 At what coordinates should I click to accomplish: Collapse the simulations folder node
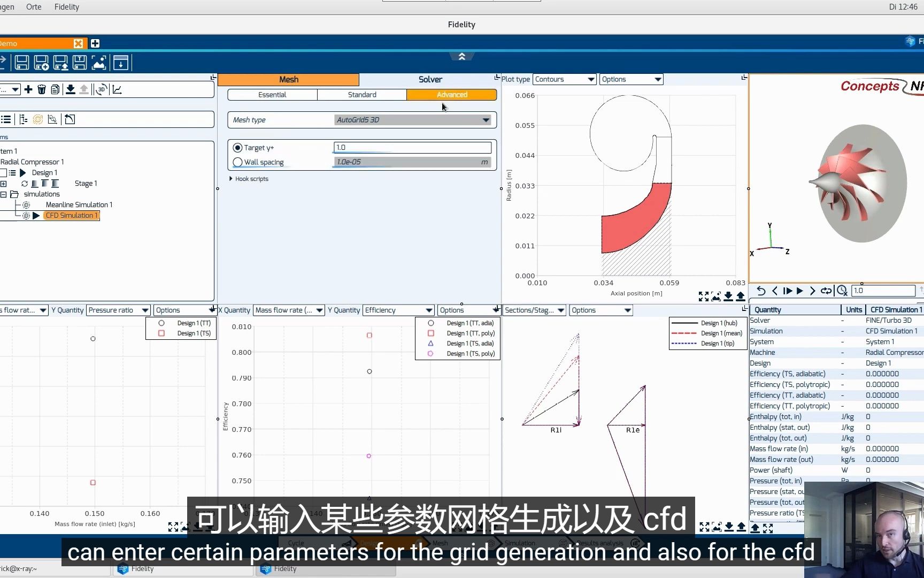[3, 194]
